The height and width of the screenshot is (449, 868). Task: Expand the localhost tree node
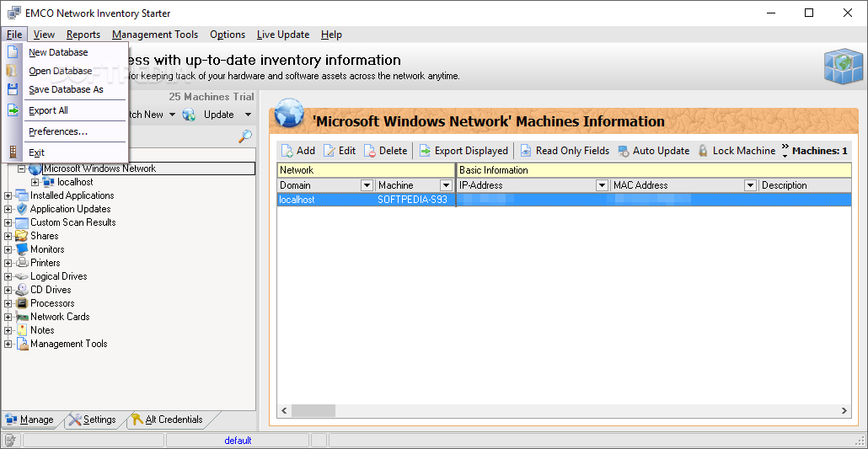click(35, 182)
